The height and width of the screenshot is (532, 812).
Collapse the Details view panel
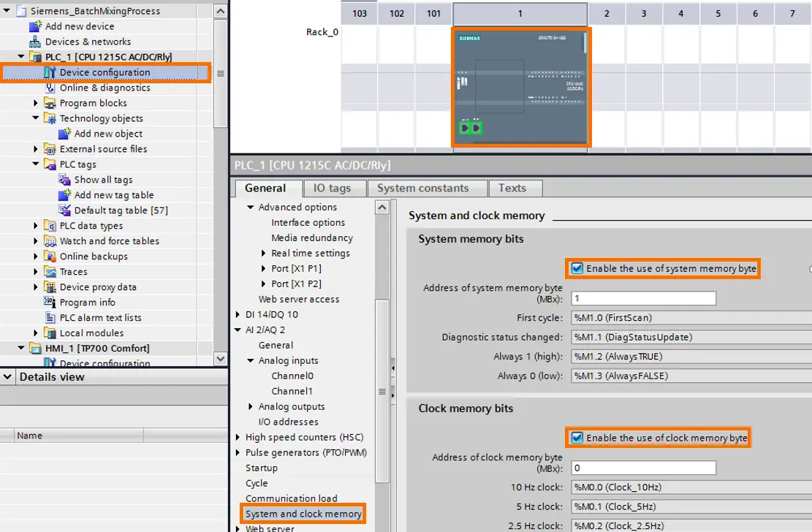pyautogui.click(x=7, y=376)
